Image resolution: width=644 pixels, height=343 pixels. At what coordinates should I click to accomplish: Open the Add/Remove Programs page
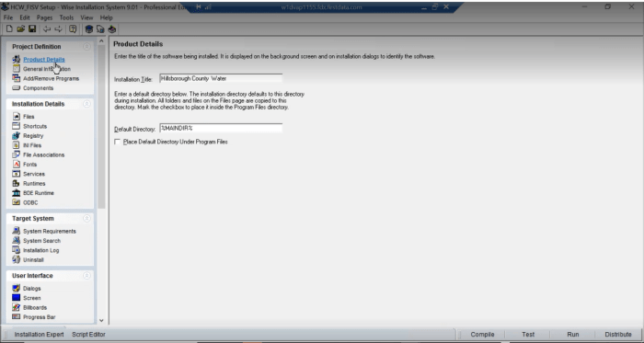(51, 78)
